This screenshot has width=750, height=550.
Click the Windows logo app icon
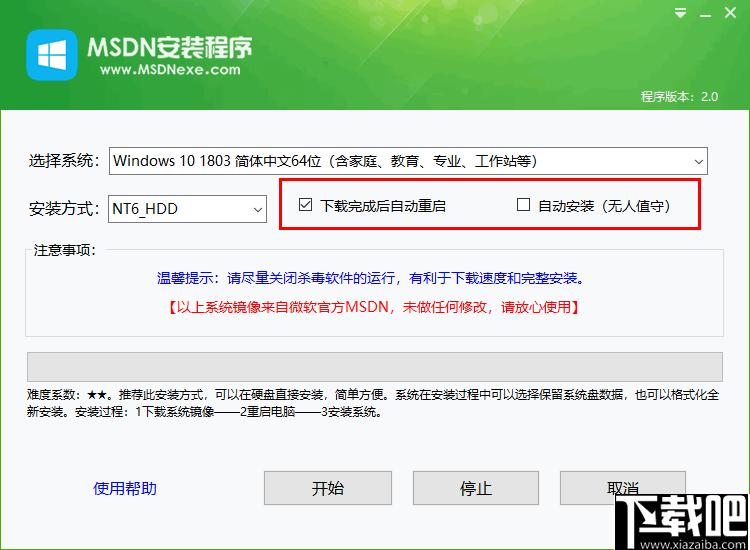click(52, 55)
